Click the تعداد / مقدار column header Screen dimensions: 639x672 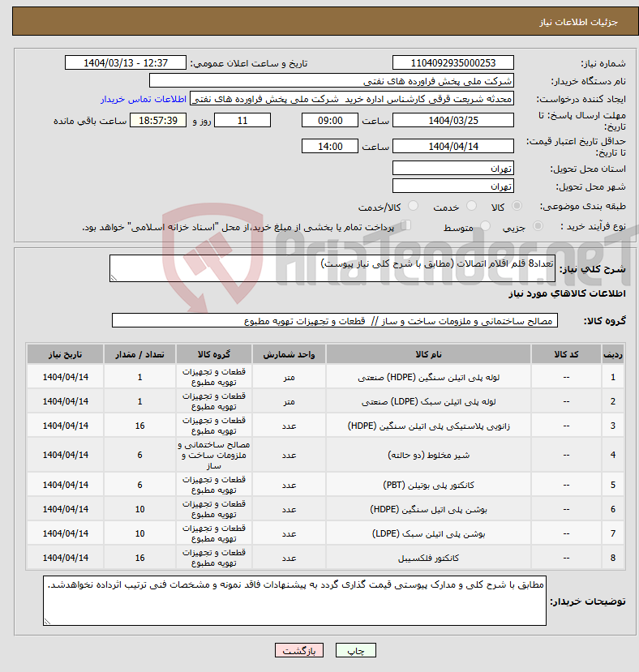[x=139, y=354]
